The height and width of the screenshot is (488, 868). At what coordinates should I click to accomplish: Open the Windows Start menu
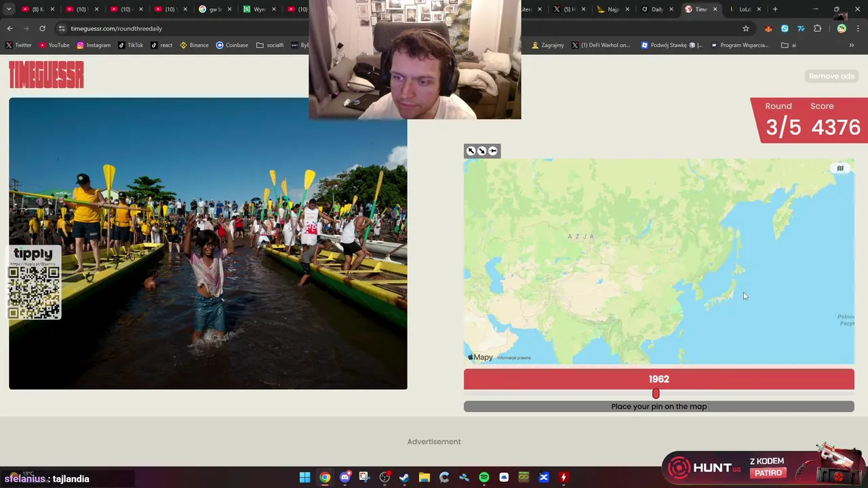pyautogui.click(x=305, y=477)
